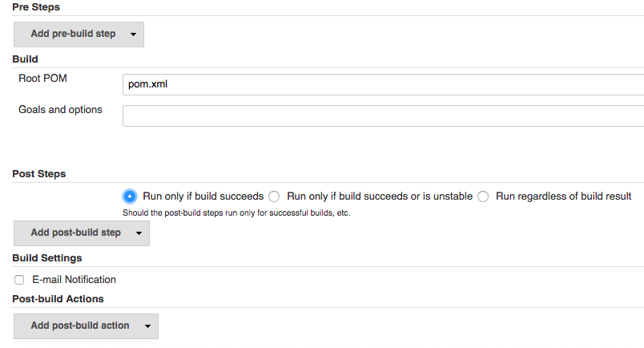Click the Post Steps section heading

click(39, 174)
